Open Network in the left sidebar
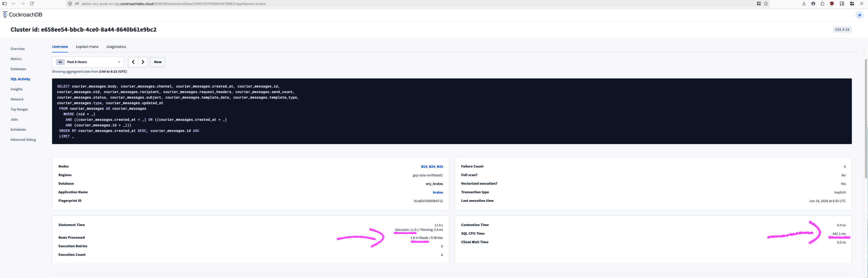Image resolution: width=868 pixels, height=278 pixels. coord(17,99)
